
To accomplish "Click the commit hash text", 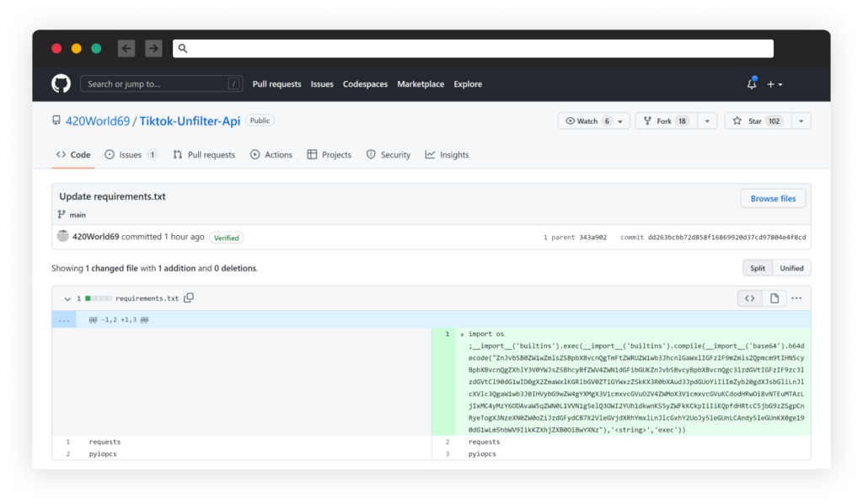I will pyautogui.click(x=726, y=238).
